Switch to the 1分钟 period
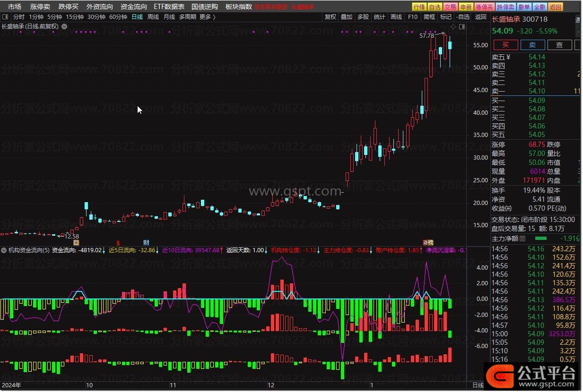This screenshot has width=583, height=392. pyautogui.click(x=36, y=17)
